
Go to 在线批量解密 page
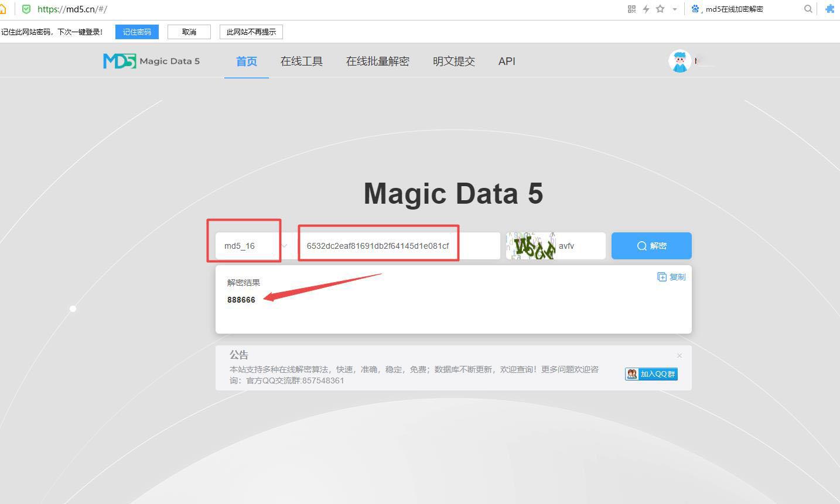point(378,61)
